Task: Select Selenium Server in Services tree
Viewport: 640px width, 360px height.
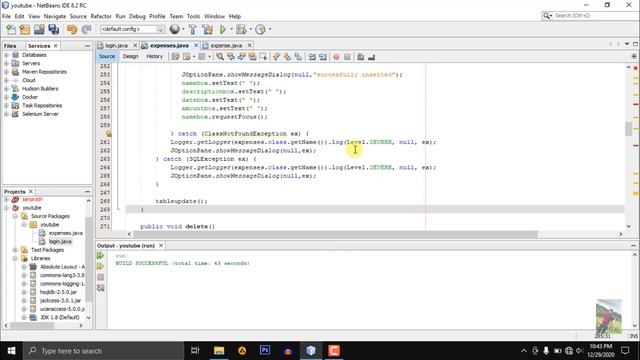Action: point(40,114)
